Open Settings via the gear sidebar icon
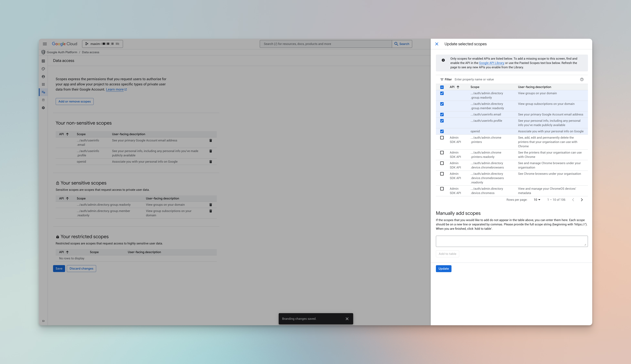 pyautogui.click(x=43, y=108)
